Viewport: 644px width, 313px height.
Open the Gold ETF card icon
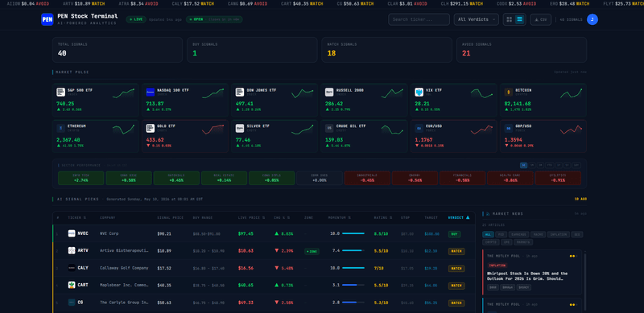tap(150, 128)
